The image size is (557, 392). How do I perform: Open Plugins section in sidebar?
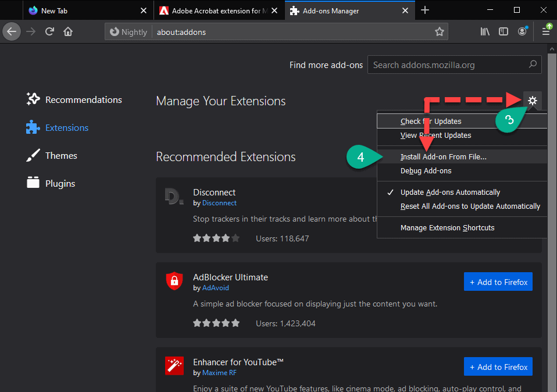(51, 183)
